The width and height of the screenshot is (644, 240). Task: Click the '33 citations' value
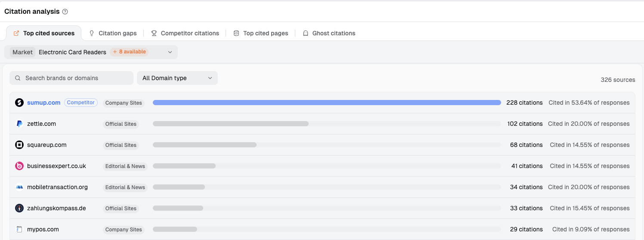point(526,208)
